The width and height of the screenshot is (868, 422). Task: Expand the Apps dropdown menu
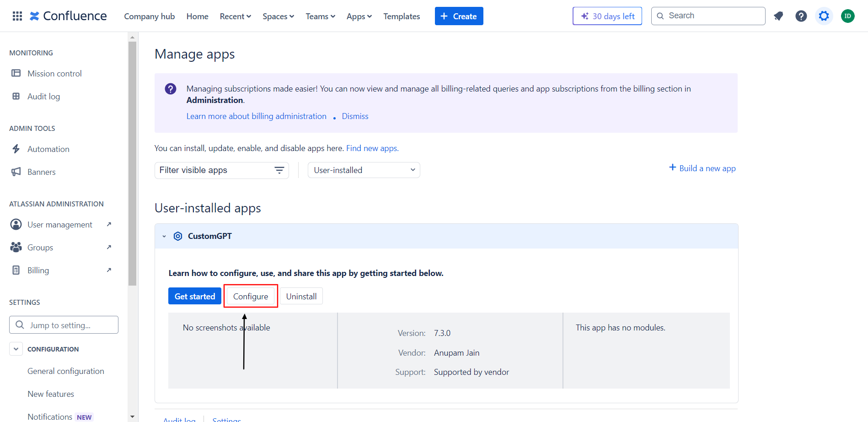pos(359,16)
